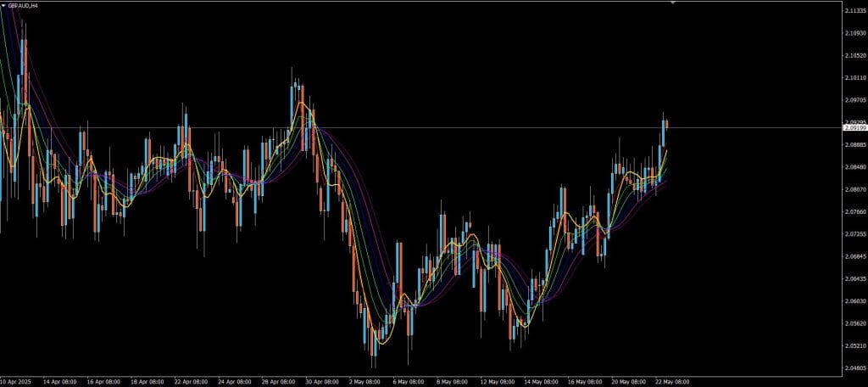Screen dimensions: 868x387
Task: Click the 2 May 08:00 time label
Action: tap(364, 382)
